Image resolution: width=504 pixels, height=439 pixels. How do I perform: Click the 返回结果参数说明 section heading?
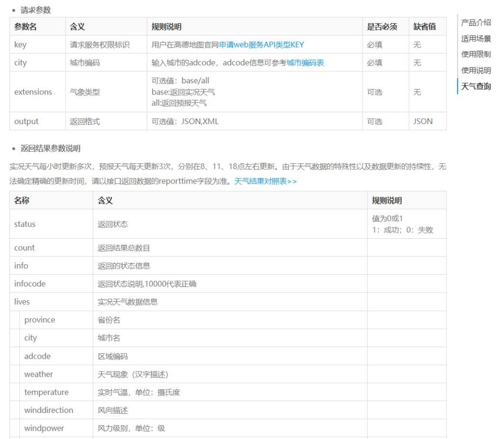point(50,148)
